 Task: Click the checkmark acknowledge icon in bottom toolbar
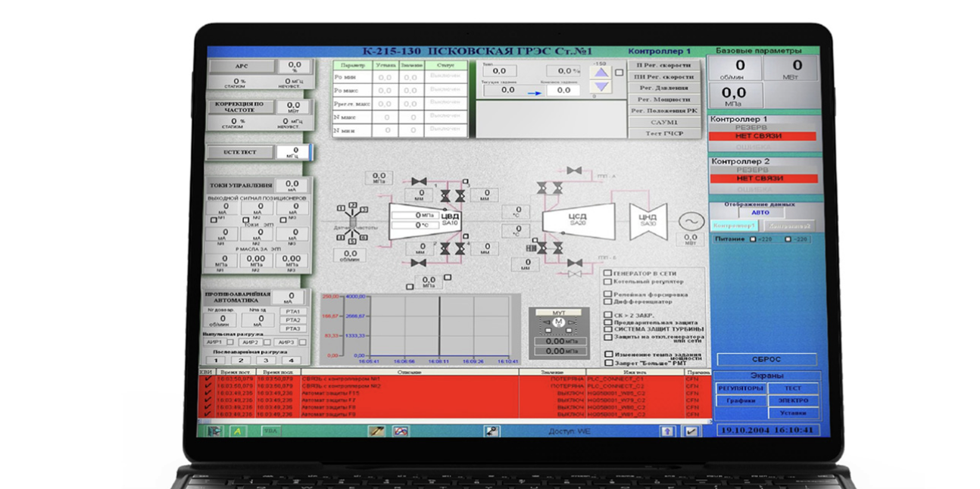691,431
